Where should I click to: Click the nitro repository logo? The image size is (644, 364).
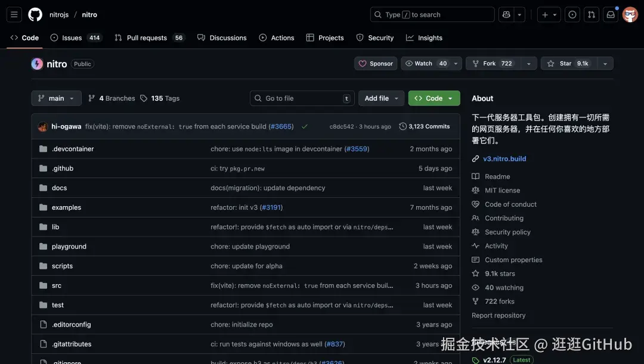[37, 64]
